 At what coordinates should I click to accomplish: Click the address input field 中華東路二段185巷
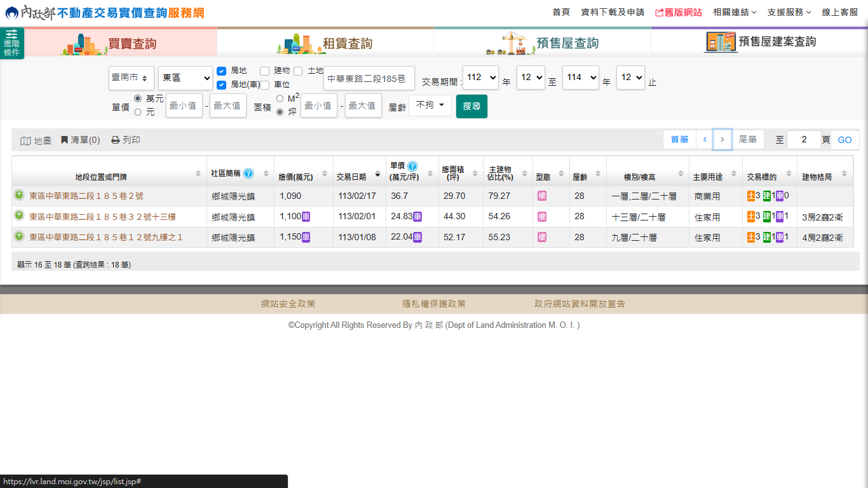pos(369,79)
